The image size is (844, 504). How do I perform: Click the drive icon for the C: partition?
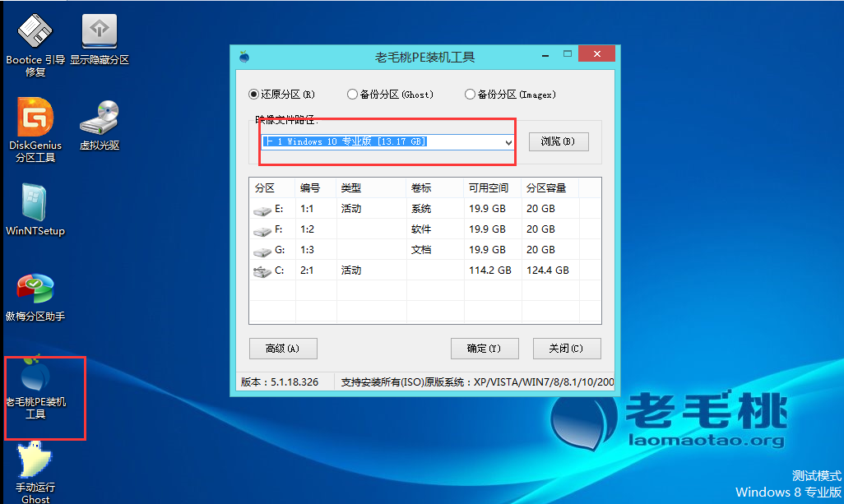tap(262, 271)
